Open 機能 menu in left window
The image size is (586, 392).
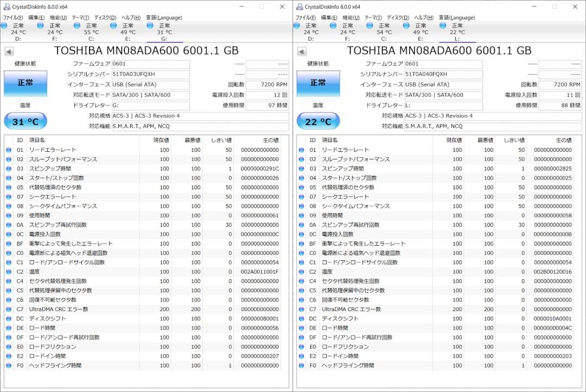click(x=58, y=17)
